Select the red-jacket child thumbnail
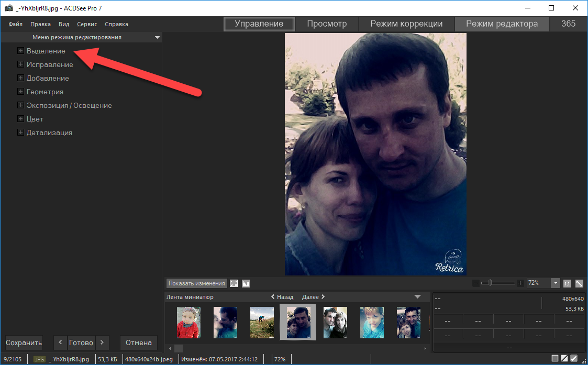The image size is (588, 365). click(188, 323)
